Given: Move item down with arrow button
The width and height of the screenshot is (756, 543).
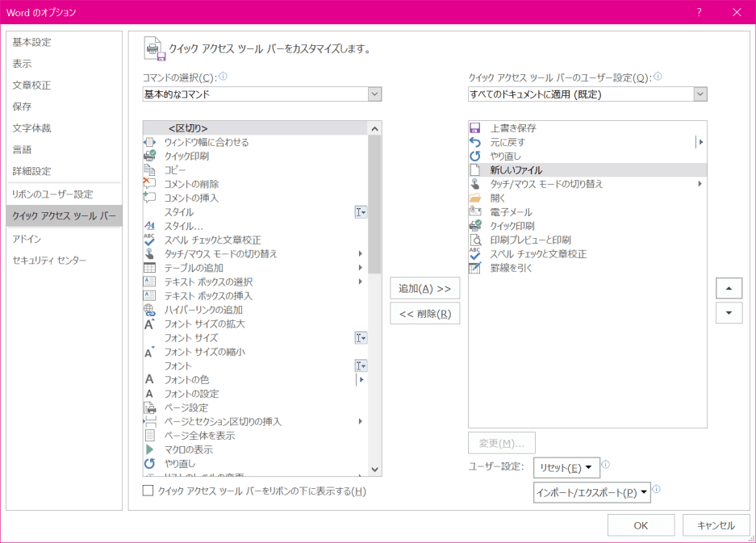Looking at the screenshot, I should (729, 313).
